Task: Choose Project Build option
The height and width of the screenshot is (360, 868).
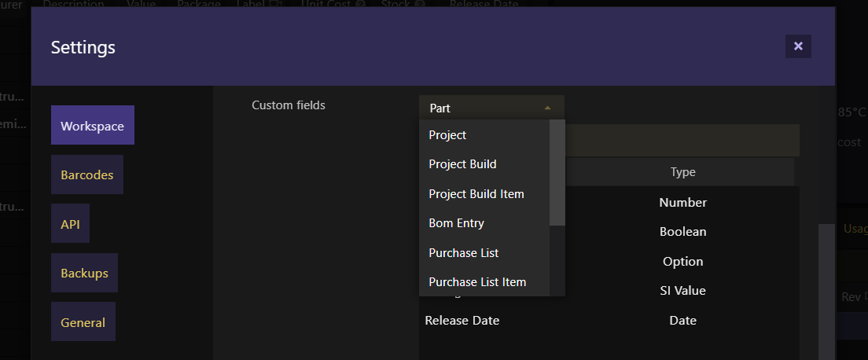Action: tap(484, 164)
